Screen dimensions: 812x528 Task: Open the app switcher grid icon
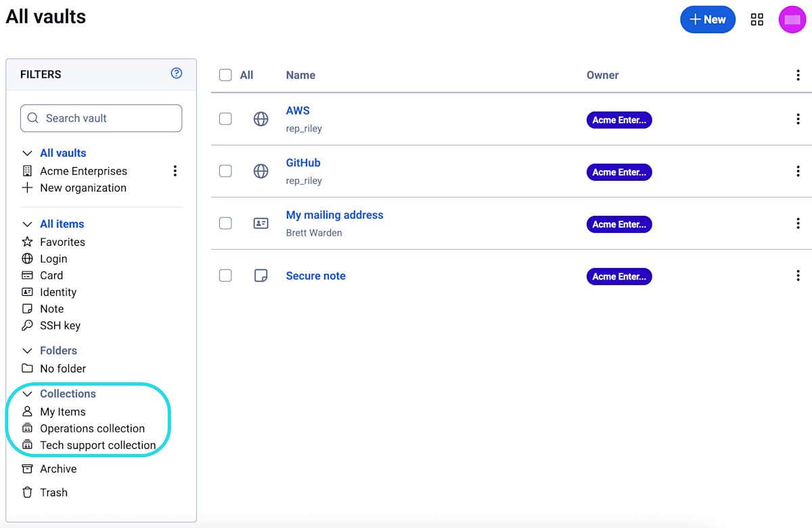757,20
